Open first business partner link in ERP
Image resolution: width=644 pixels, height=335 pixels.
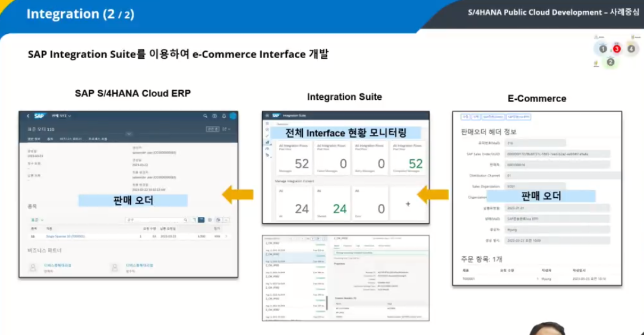coord(58,265)
